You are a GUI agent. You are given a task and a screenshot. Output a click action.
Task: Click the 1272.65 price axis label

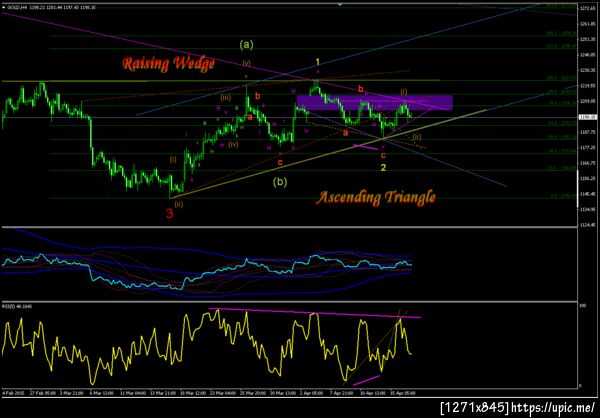(x=588, y=8)
